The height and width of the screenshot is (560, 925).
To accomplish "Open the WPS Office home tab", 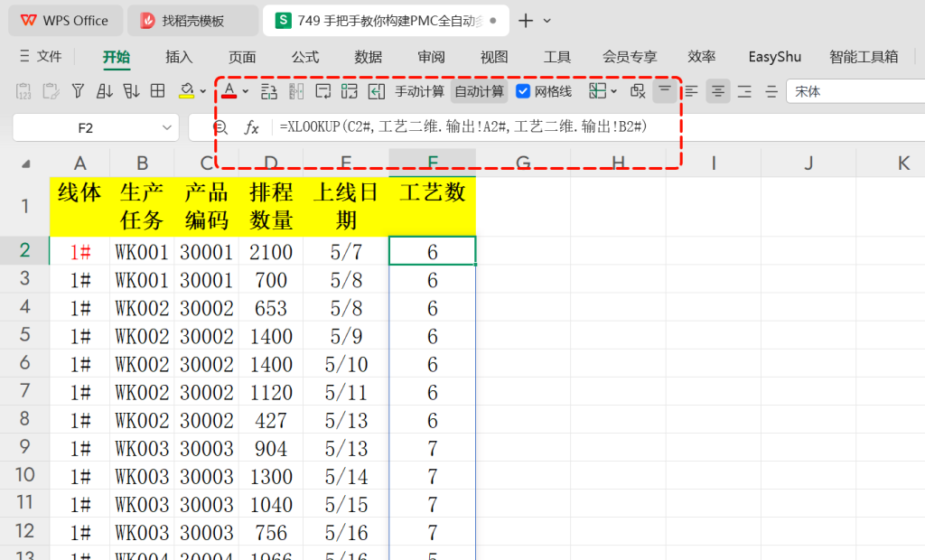I will [65, 21].
